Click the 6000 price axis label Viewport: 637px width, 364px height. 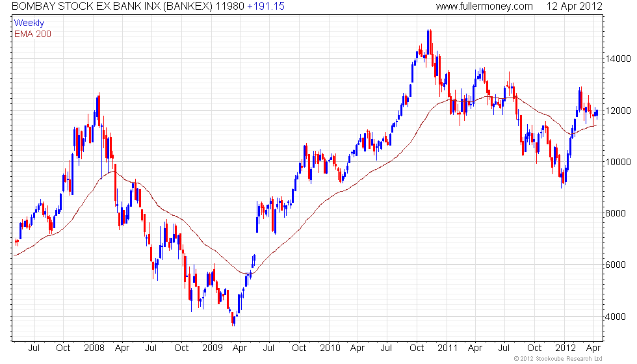tap(616, 265)
